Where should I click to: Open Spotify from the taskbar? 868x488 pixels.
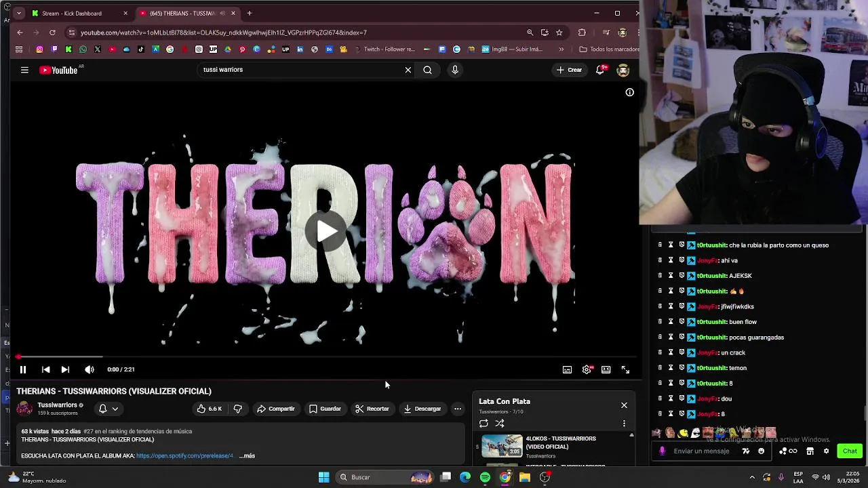[x=485, y=477]
